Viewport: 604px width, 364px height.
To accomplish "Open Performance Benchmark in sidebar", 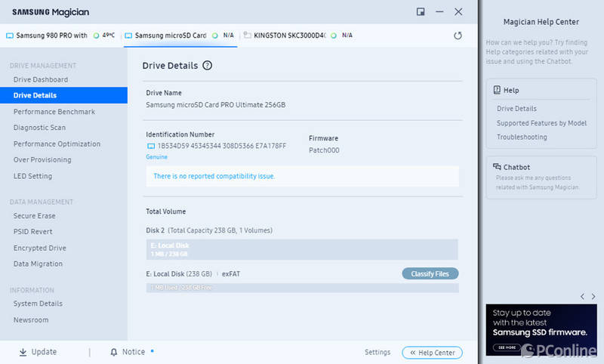I will pos(54,112).
